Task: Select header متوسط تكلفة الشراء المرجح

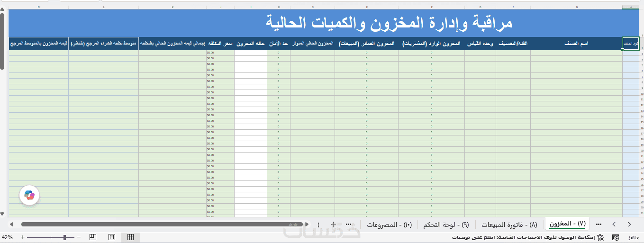Action: (x=104, y=43)
